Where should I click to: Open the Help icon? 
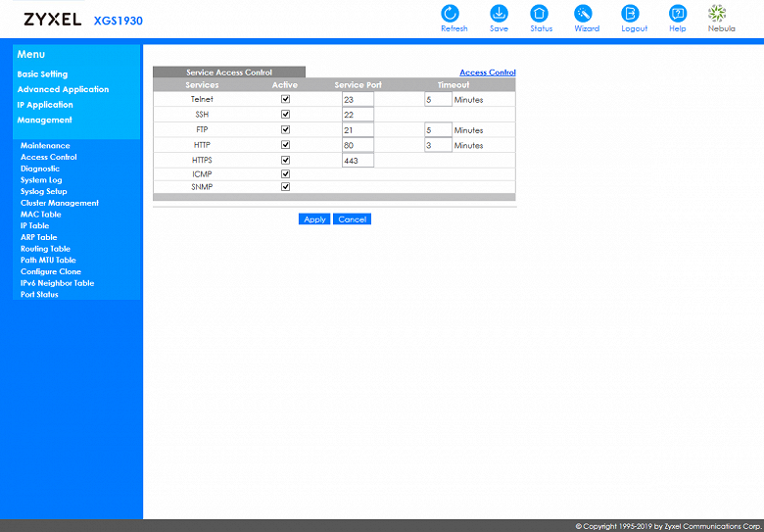pos(677,13)
